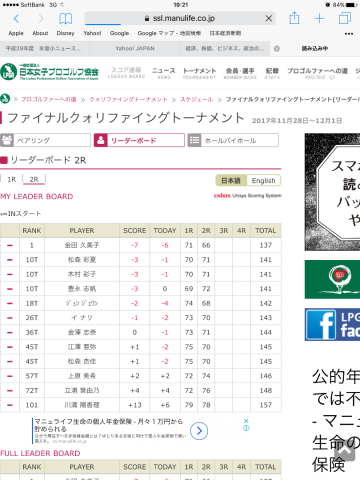Image resolution: width=360 pixels, height=480 pixels.
Task: Open the Safari bookmarks book icon
Action: click(x=65, y=19)
